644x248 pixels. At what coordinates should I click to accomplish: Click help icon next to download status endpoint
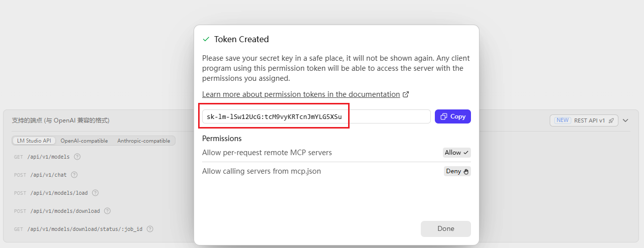point(150,229)
